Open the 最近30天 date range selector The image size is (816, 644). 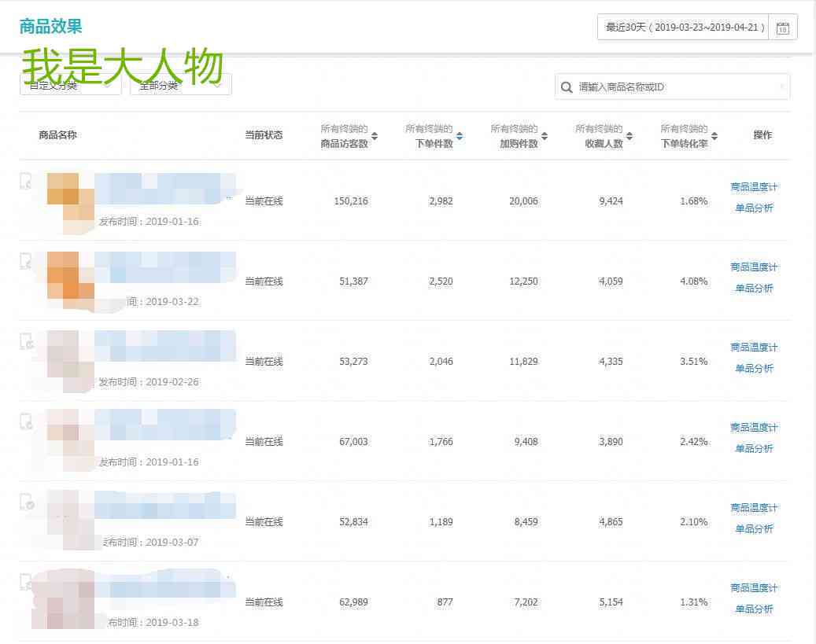pos(683,27)
